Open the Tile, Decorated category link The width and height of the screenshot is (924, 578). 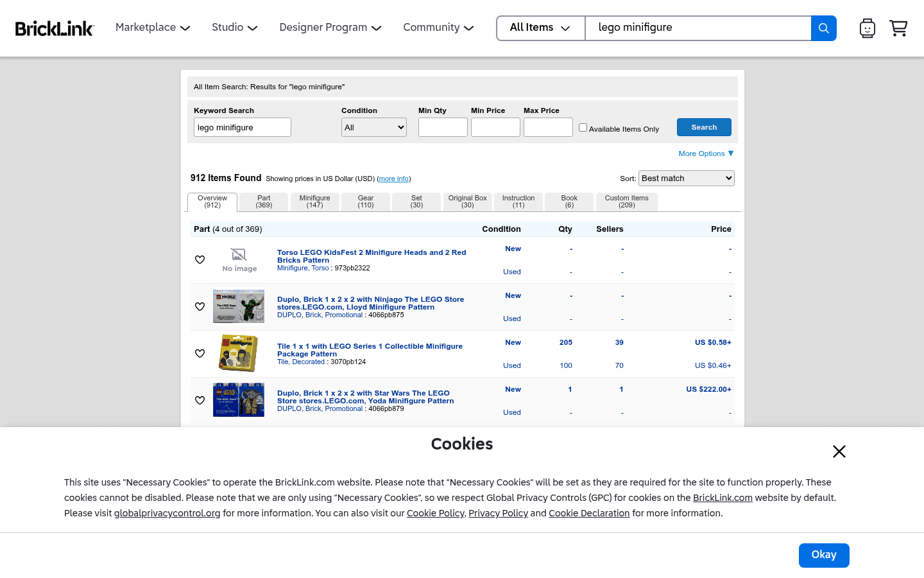tap(301, 362)
